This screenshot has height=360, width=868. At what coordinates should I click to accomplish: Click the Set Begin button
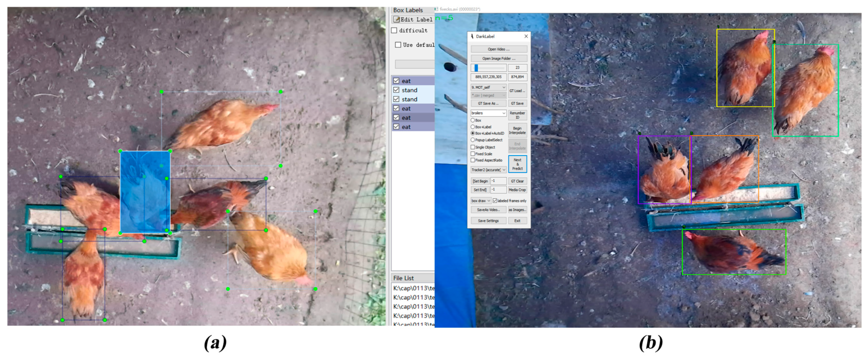click(480, 181)
